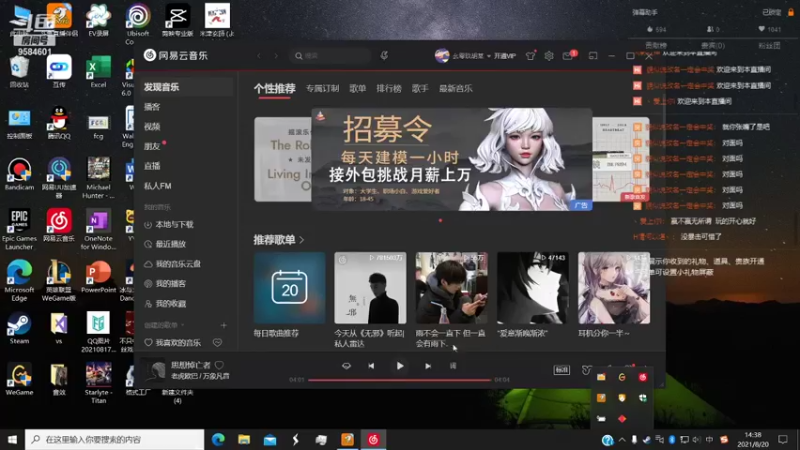Open 视频 in the sidebar

(x=152, y=127)
